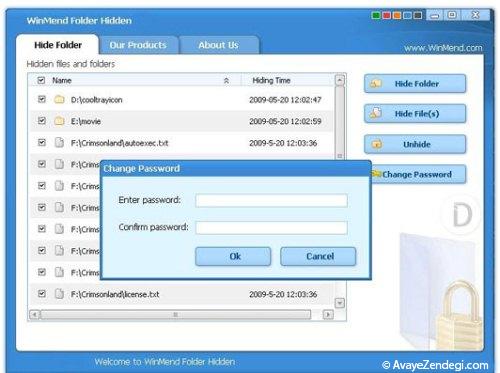
Task: Open the About Us tab
Action: [218, 45]
